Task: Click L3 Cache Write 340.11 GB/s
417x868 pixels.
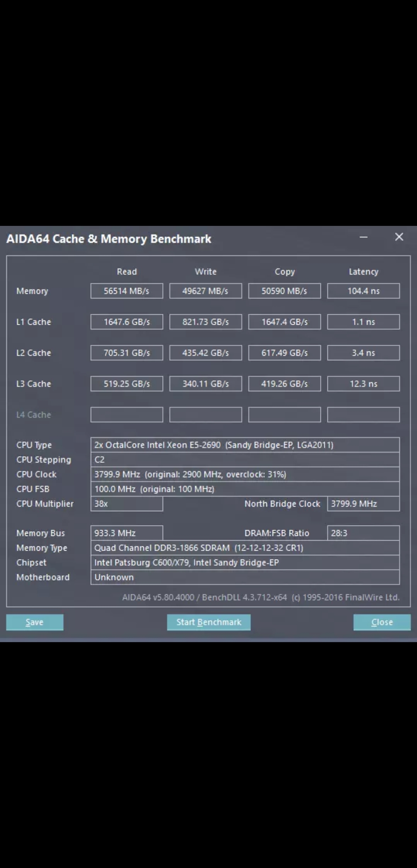Action: [x=205, y=383]
